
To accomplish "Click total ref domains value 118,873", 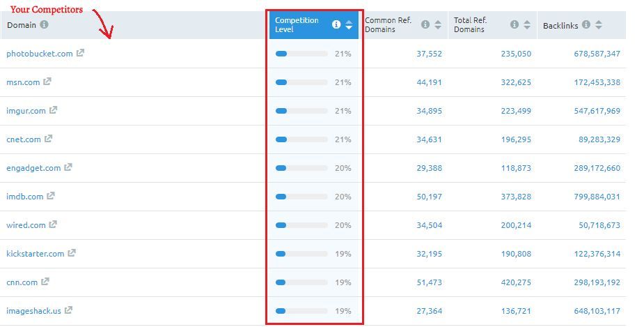I will click(516, 168).
